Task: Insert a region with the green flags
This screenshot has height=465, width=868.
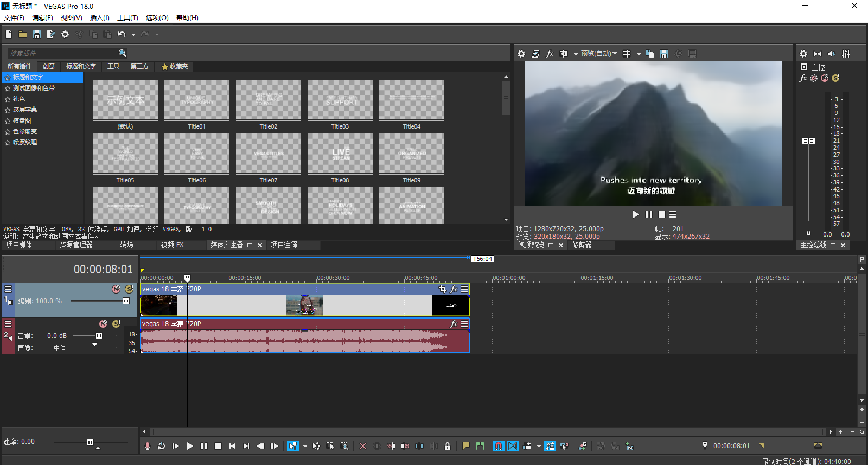Action: pyautogui.click(x=480, y=446)
